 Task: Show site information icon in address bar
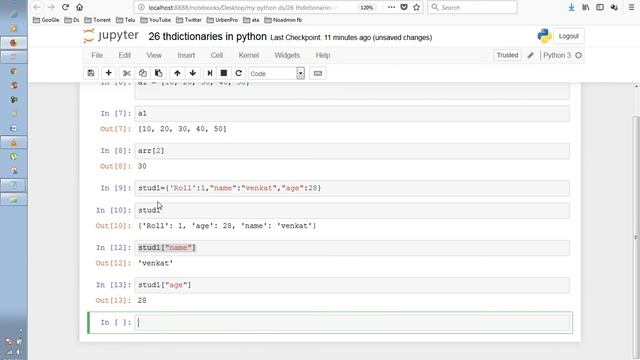pos(141,7)
